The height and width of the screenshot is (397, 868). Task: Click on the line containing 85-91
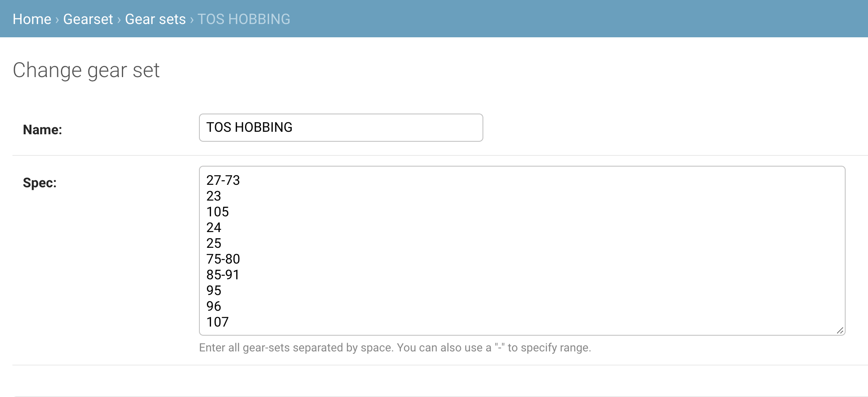pos(223,274)
